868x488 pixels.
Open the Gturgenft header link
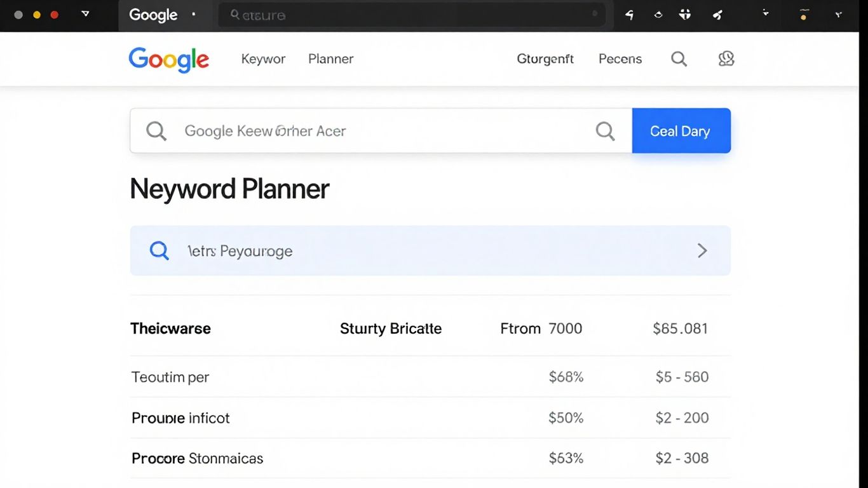pyautogui.click(x=545, y=59)
